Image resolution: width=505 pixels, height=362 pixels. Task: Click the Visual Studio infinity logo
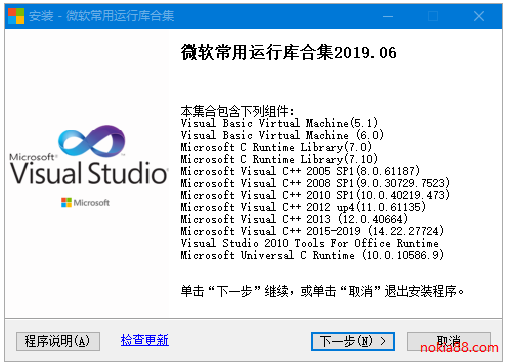92,141
